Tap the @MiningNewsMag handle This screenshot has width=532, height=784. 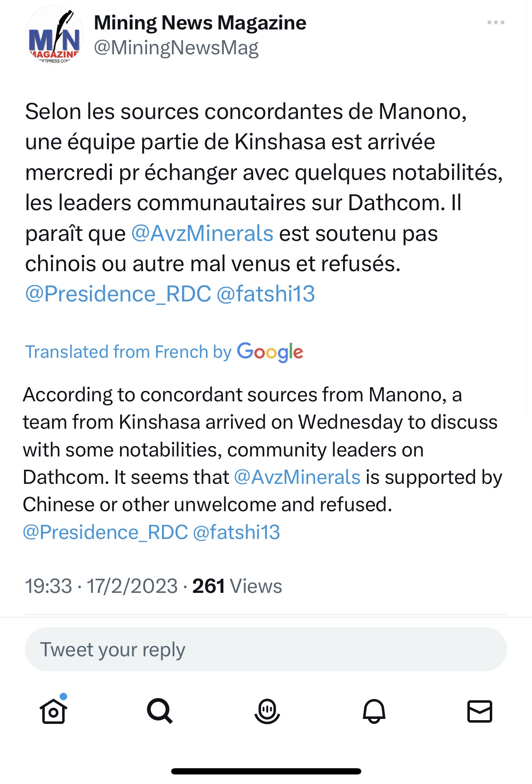176,48
